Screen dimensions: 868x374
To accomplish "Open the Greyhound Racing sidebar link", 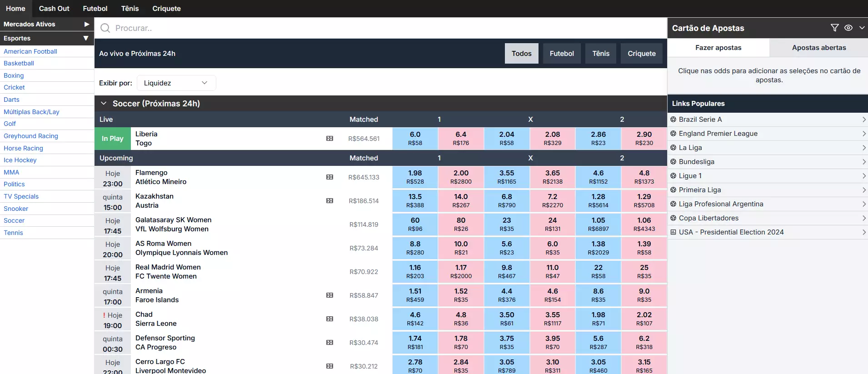I will pyautogui.click(x=31, y=136).
